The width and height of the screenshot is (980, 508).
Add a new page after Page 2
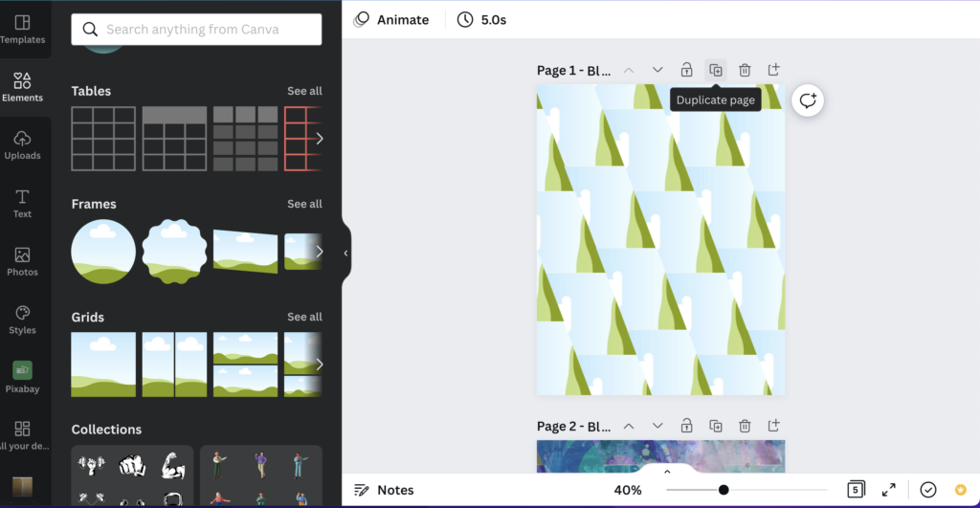pyautogui.click(x=773, y=426)
